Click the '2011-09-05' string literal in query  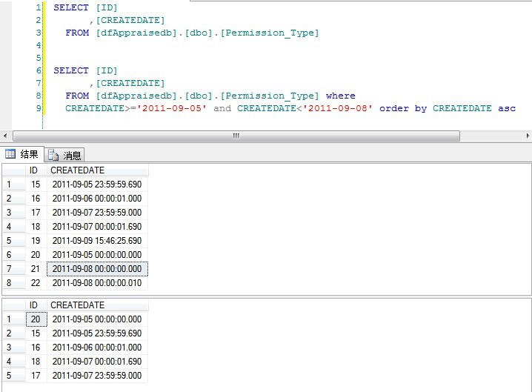click(x=172, y=108)
